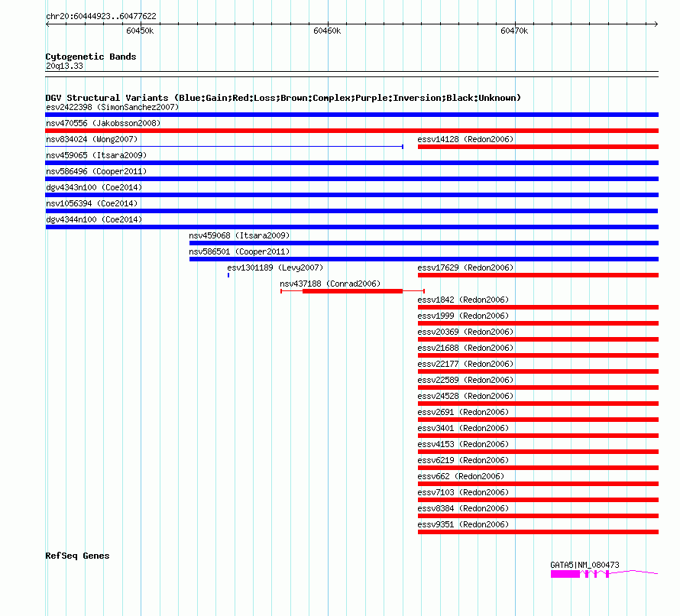The image size is (680, 616).
Task: Click the esv2422398 (SimonSanchez2007) variant label
Action: point(112,107)
